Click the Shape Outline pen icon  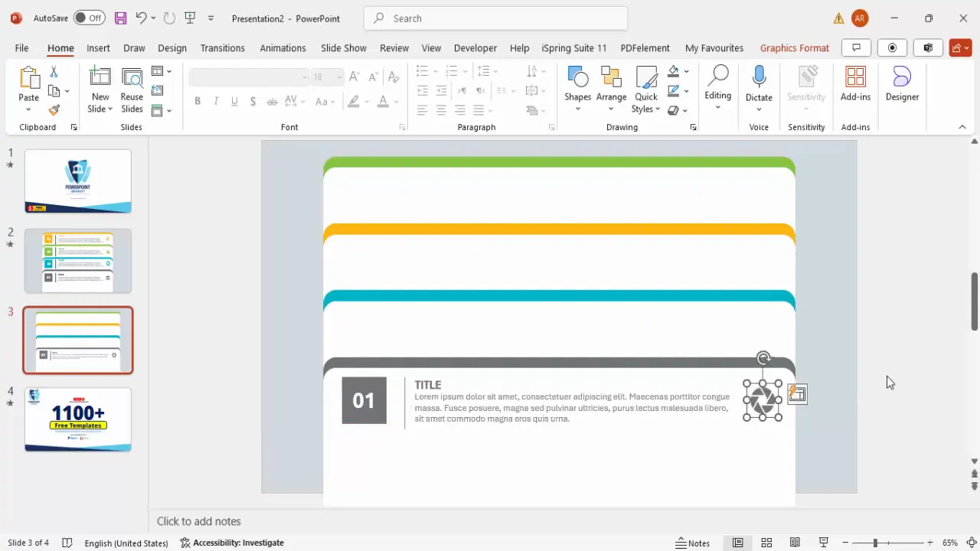pos(674,91)
